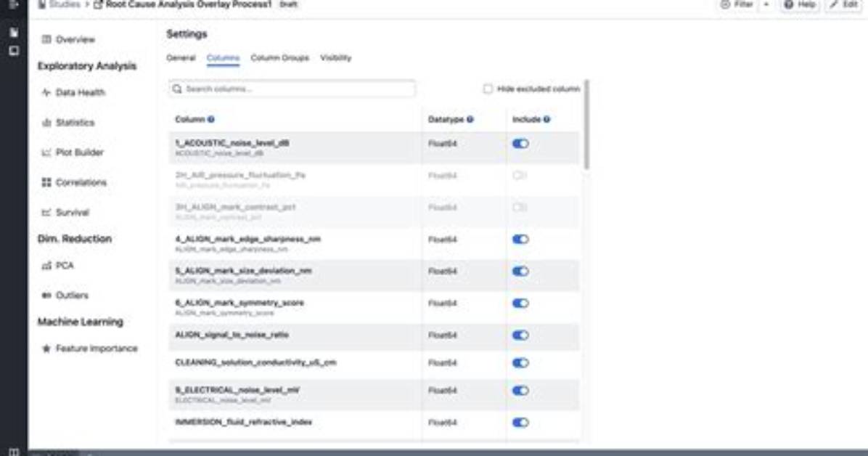Toggle include for 6_ALIGN_mark_symmetry_score
This screenshot has height=456, width=868.
click(520, 303)
